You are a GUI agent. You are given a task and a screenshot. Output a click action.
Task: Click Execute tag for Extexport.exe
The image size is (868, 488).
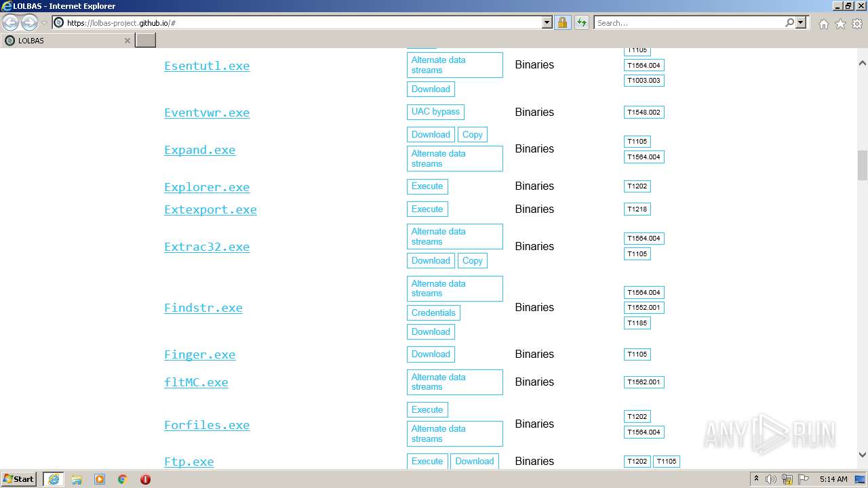pos(427,209)
